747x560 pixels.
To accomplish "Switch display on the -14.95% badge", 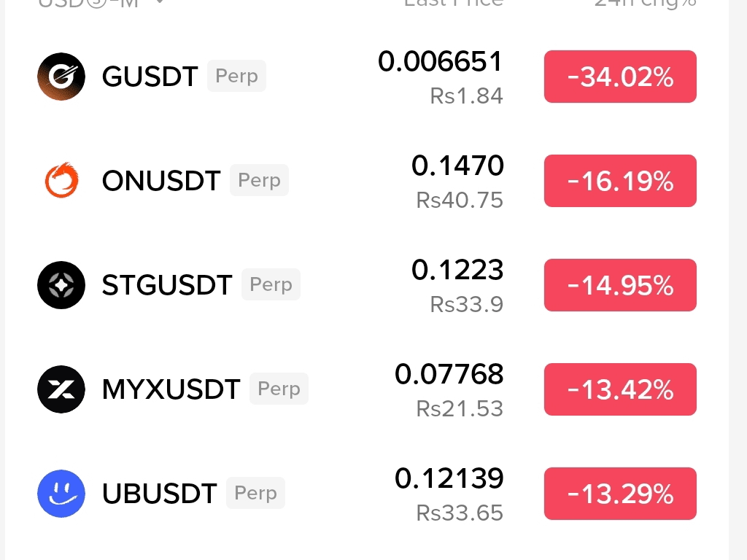I will [x=620, y=285].
